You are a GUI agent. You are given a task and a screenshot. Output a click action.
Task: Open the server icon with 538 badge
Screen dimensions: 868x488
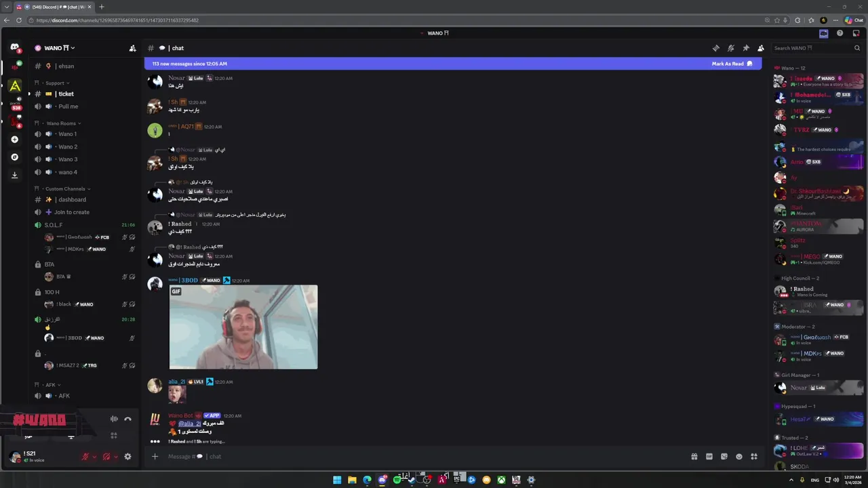point(15,104)
